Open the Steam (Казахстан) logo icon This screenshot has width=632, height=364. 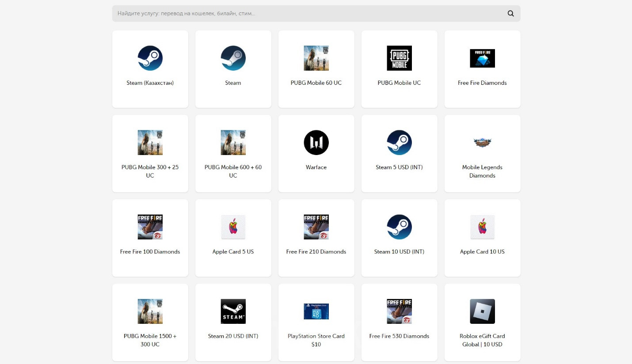[150, 58]
